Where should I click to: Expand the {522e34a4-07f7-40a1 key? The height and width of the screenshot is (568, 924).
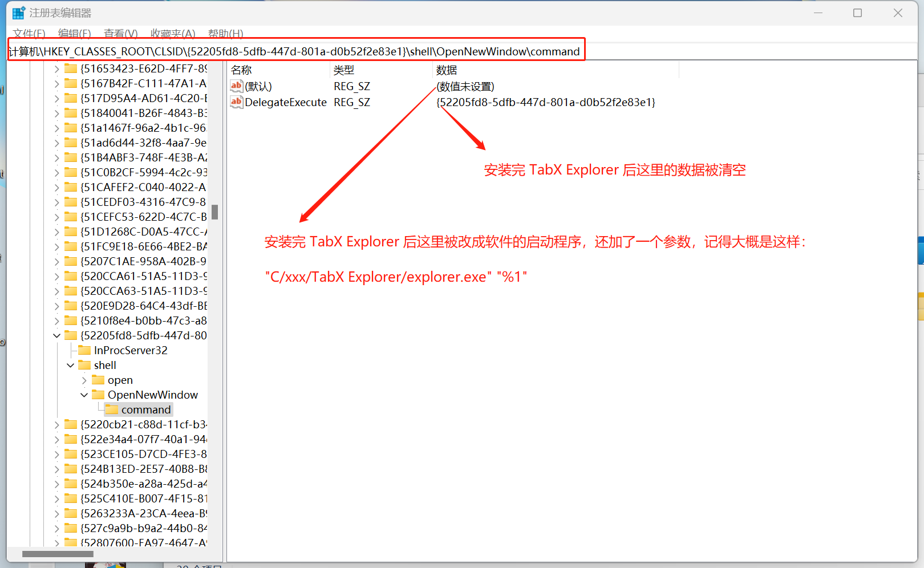[56, 439]
